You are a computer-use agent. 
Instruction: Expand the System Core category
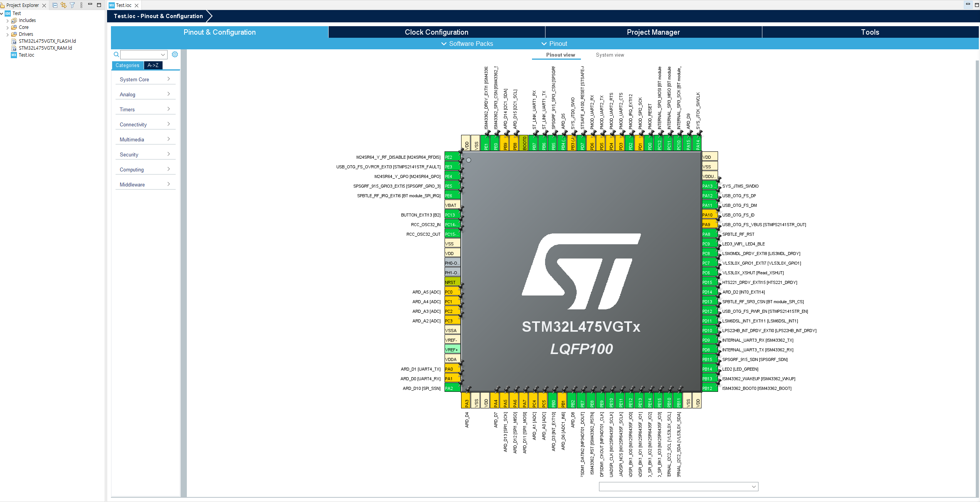pyautogui.click(x=145, y=79)
